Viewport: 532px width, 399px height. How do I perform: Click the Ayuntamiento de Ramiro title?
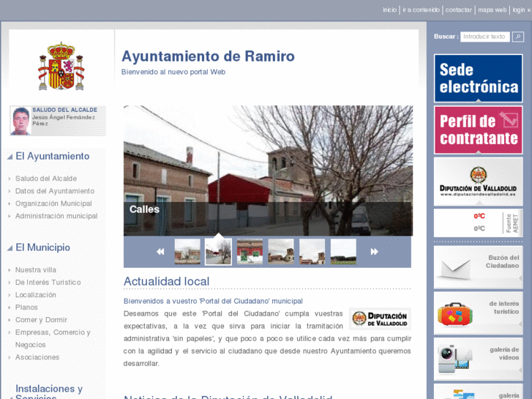coord(208,56)
